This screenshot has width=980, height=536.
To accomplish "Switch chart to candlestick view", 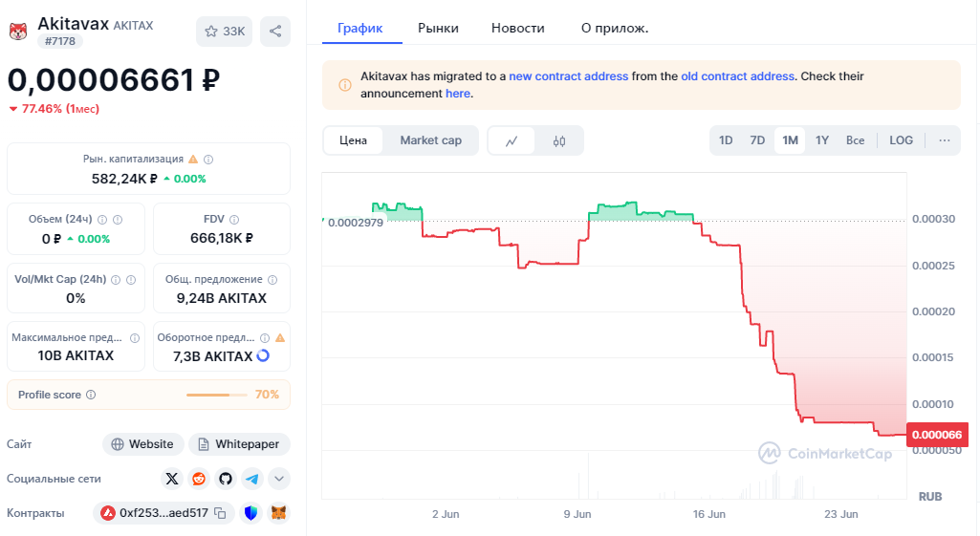I will 559,140.
